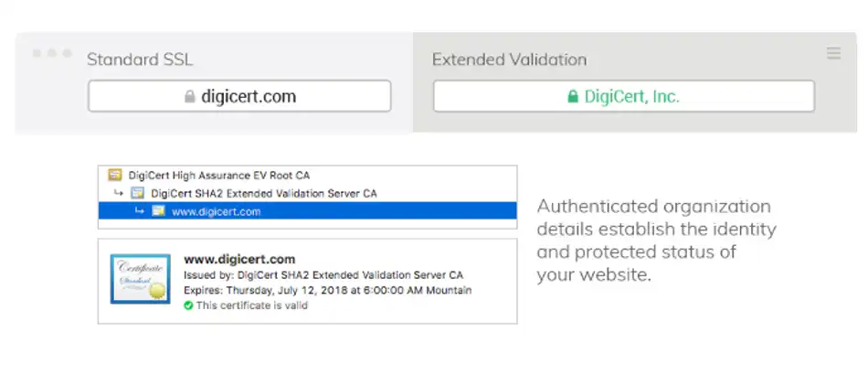The image size is (868, 375).
Task: Click the digicert.com address bar
Action: (x=239, y=96)
